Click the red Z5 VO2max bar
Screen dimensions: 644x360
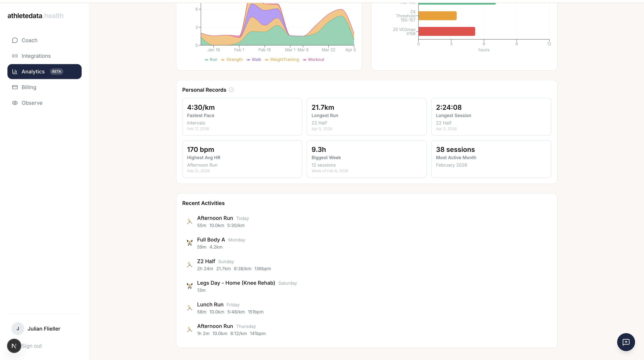pyautogui.click(x=446, y=31)
